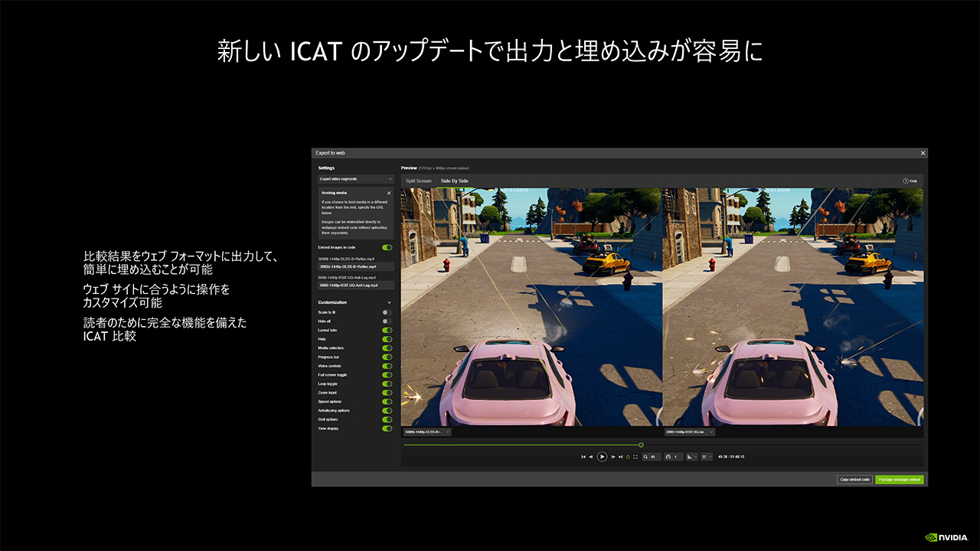Open the antialiasing options dropdown
The image size is (980, 551).
[691, 457]
